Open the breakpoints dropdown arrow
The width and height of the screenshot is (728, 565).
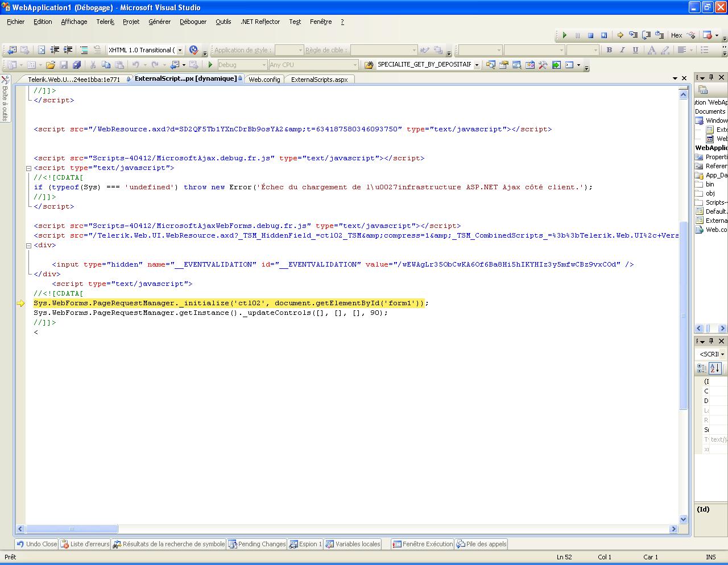717,35
